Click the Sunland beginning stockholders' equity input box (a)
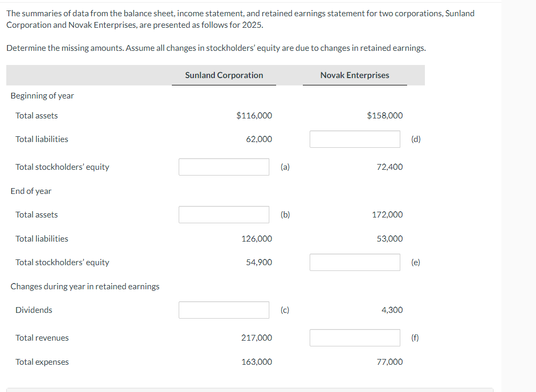This screenshot has width=536, height=392. coord(224,167)
